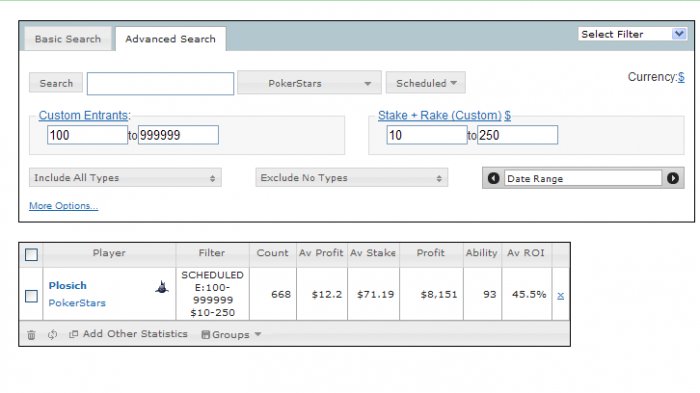Open the Groups dropdown menu
The width and height of the screenshot is (700, 393).
click(x=231, y=334)
